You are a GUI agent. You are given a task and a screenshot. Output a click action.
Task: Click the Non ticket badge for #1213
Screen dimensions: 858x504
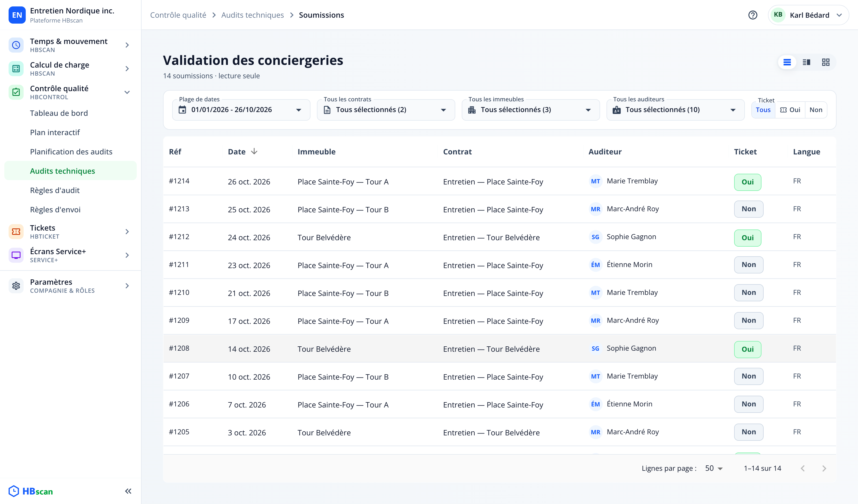[748, 209]
